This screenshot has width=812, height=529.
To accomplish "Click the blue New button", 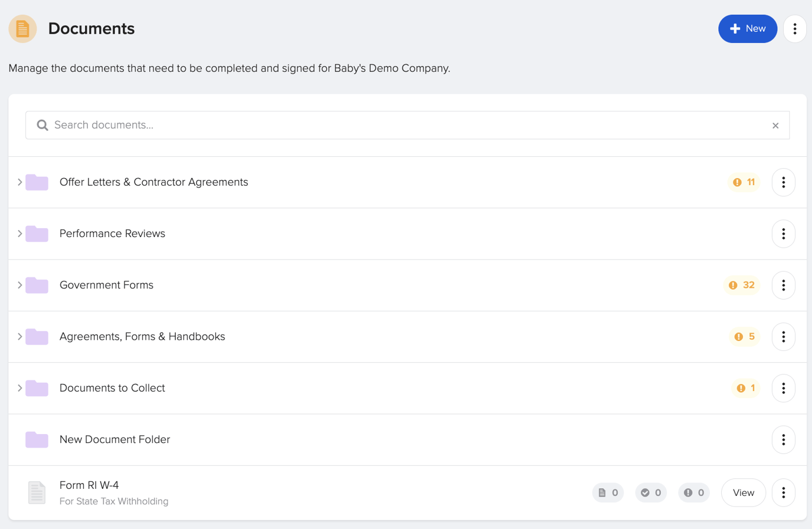I will click(747, 29).
